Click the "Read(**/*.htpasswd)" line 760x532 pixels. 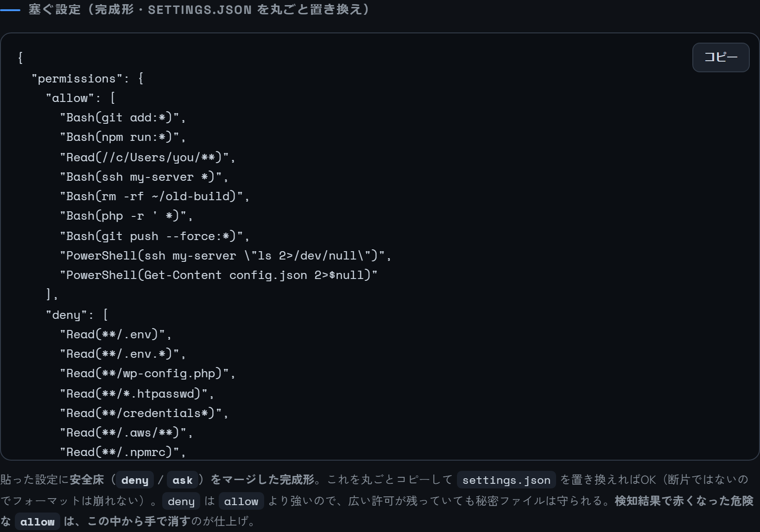point(137,394)
